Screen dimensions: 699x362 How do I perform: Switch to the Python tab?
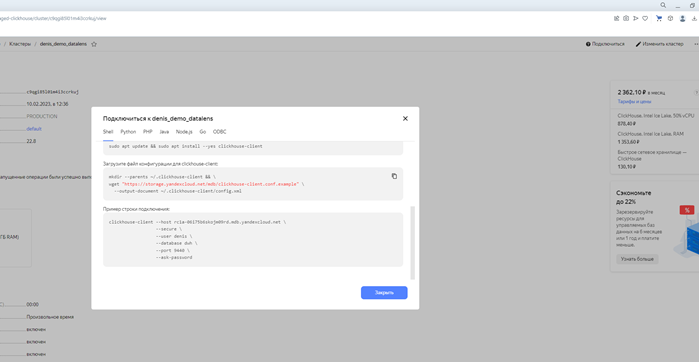(128, 132)
